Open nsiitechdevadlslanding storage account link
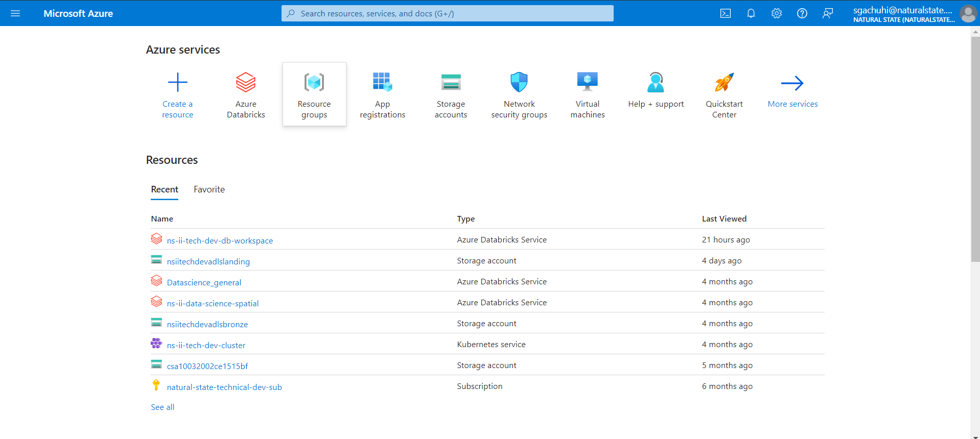Screen dimensions: 980x439 click(208, 261)
